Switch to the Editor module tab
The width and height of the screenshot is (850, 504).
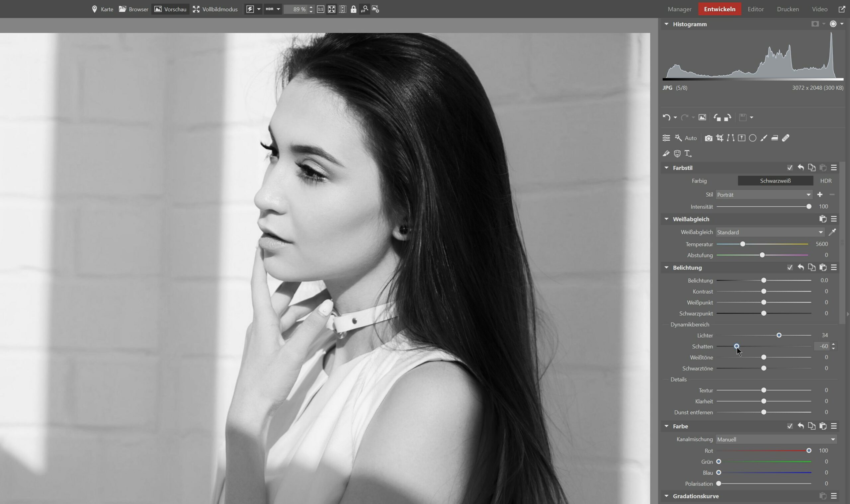(x=755, y=9)
